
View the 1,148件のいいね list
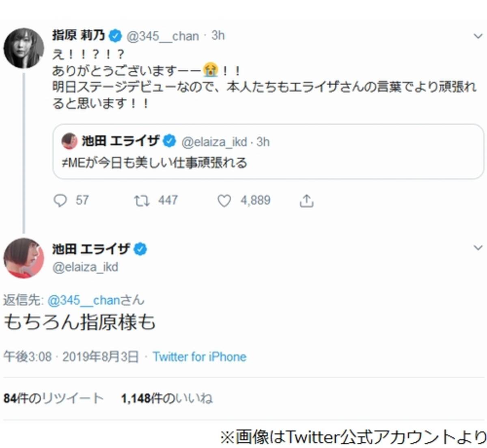[167, 398]
